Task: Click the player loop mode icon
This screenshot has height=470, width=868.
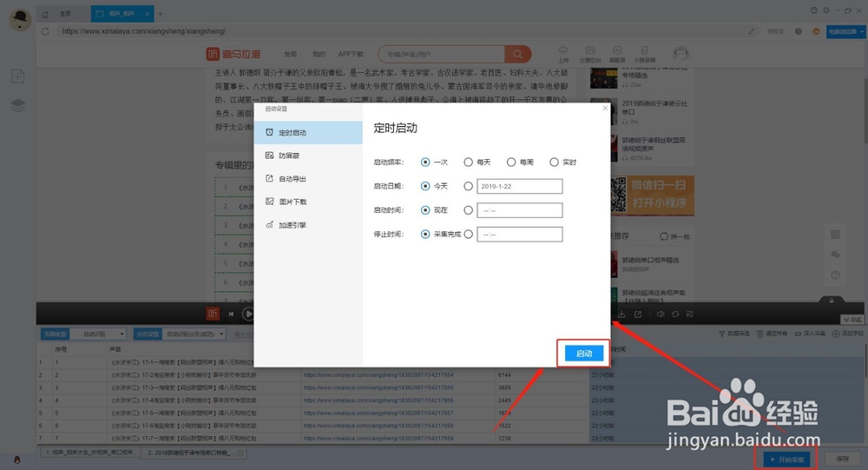Action: [675, 314]
